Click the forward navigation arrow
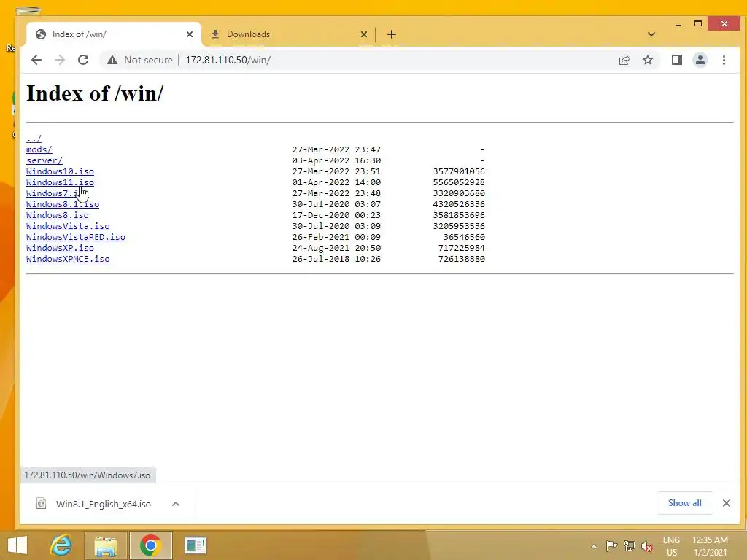747x560 pixels. [x=60, y=60]
